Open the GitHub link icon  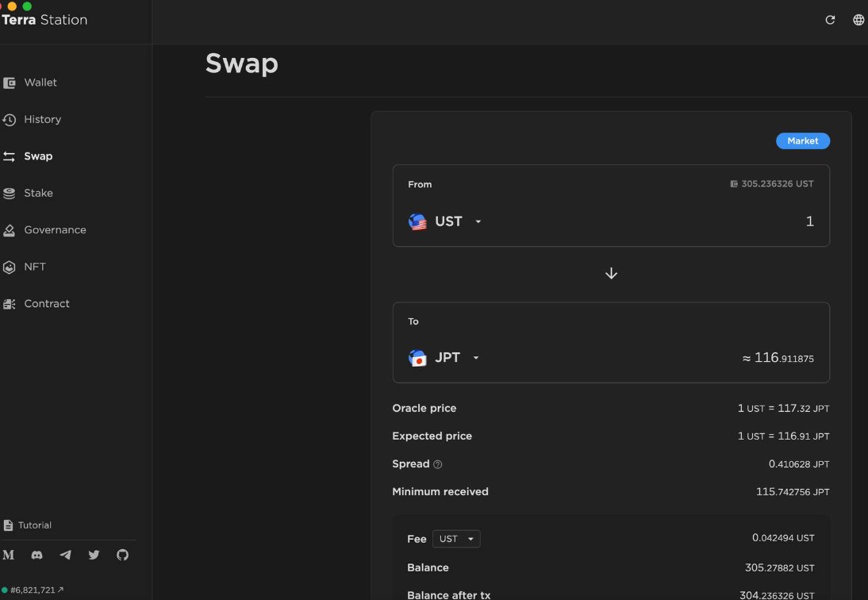click(x=122, y=555)
